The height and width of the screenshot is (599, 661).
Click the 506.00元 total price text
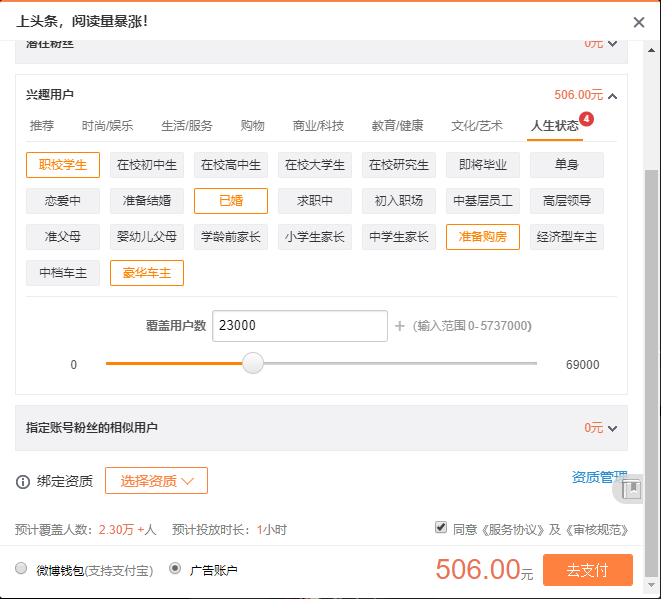click(484, 569)
